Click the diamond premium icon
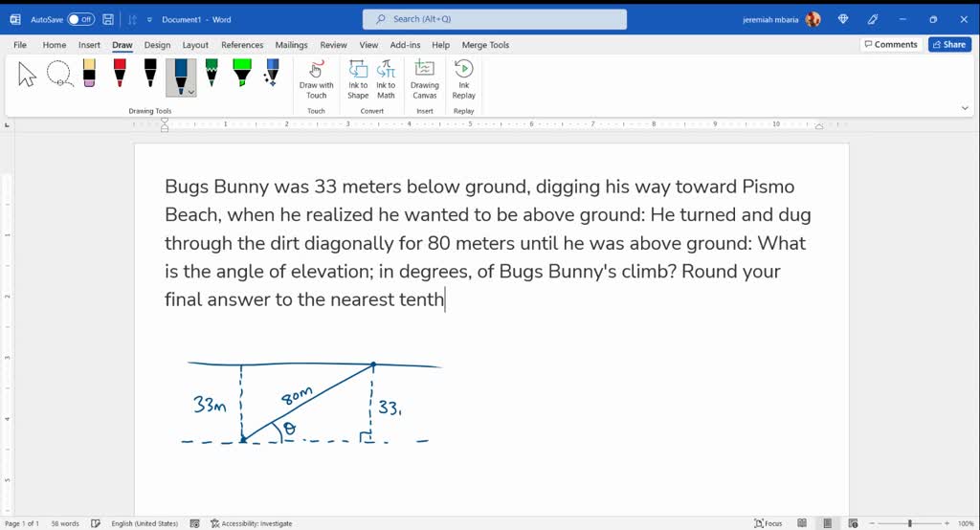 pyautogui.click(x=843, y=19)
